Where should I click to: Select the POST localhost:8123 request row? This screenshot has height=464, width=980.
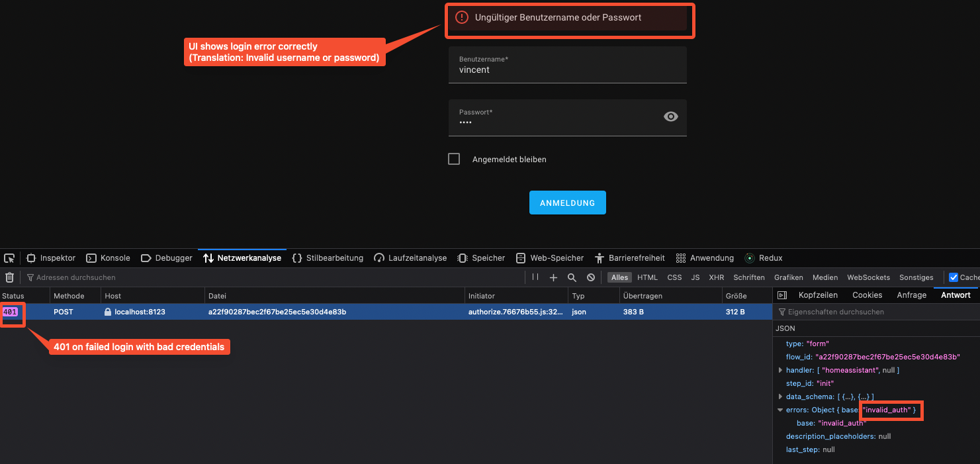point(386,312)
